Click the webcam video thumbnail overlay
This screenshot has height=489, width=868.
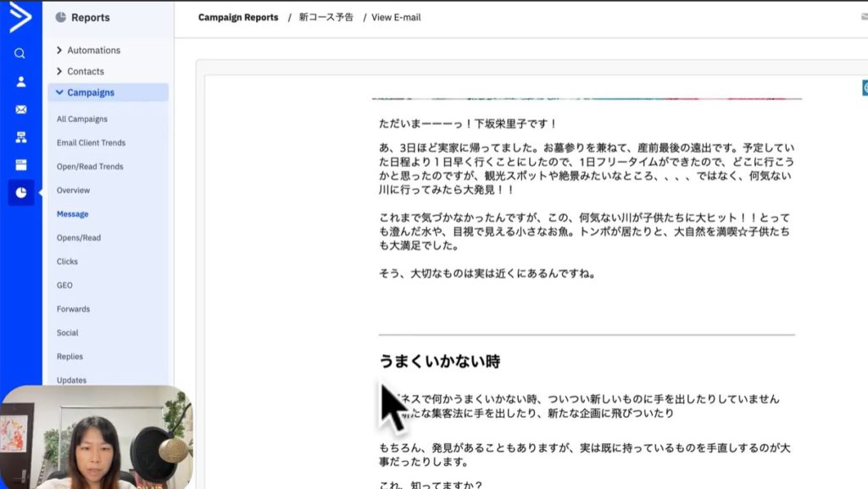pos(96,437)
